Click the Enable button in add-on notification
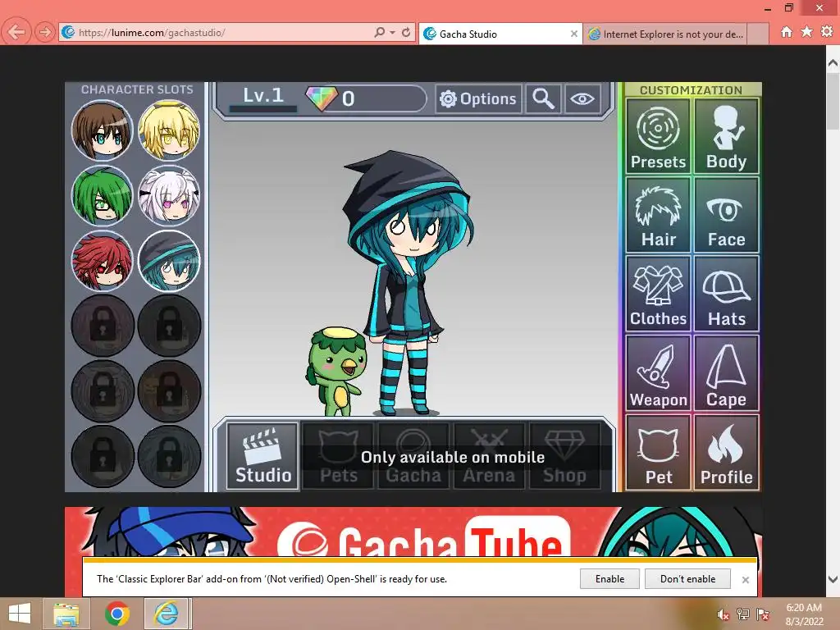The image size is (840, 630). (609, 578)
